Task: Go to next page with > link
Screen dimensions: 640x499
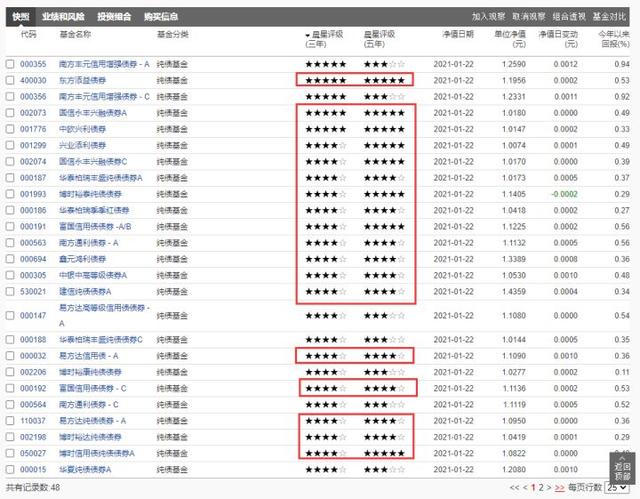Action: coord(549,488)
